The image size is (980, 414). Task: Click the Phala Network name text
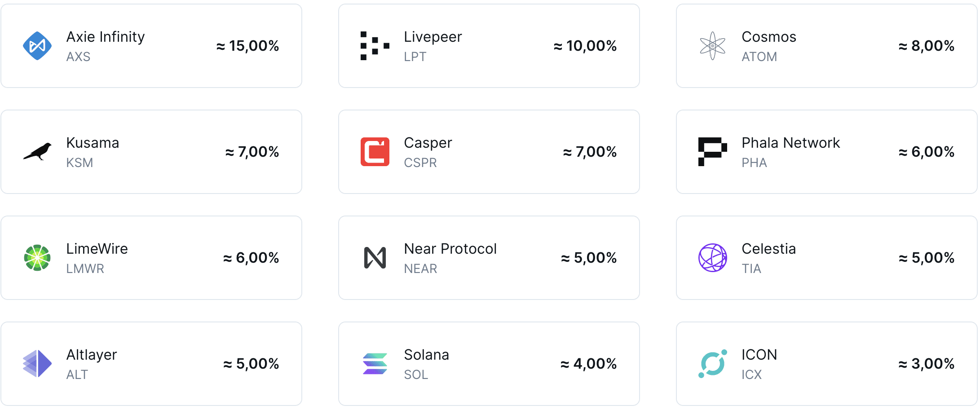(x=790, y=143)
